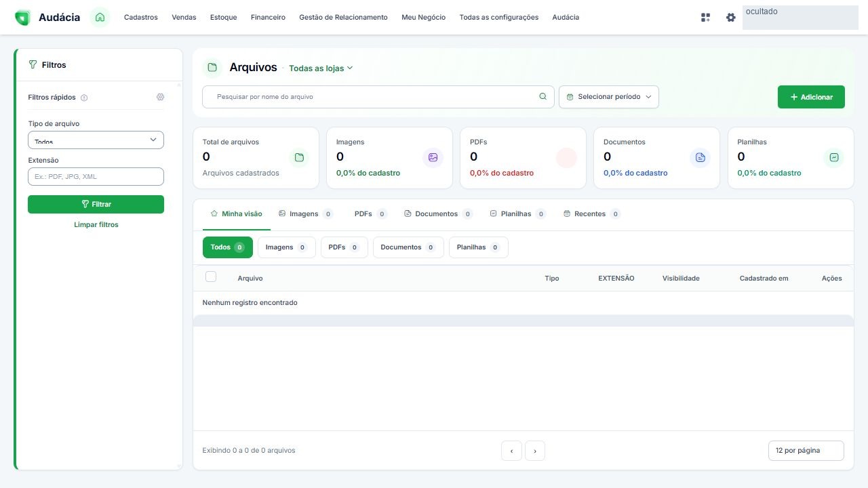The image size is (868, 488).
Task: Open the Cadastros menu
Action: pyautogui.click(x=140, y=18)
